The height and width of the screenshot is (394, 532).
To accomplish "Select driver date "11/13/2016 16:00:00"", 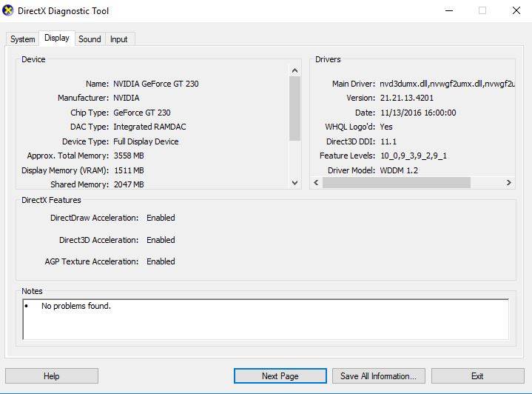I will [x=418, y=113].
